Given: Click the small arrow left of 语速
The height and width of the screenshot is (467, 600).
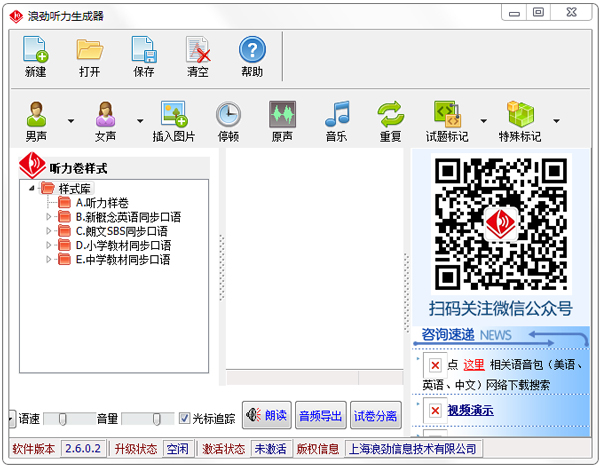Looking at the screenshot, I should pyautogui.click(x=12, y=419).
